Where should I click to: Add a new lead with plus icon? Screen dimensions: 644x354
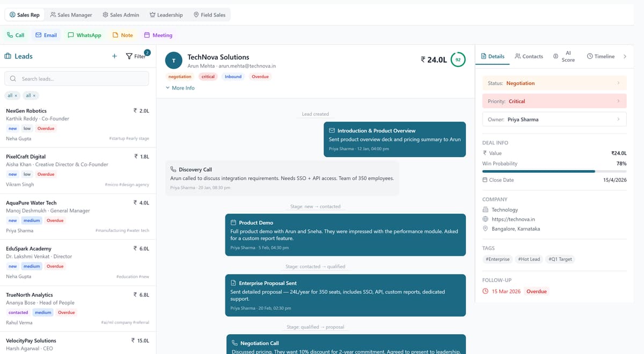[x=114, y=56]
